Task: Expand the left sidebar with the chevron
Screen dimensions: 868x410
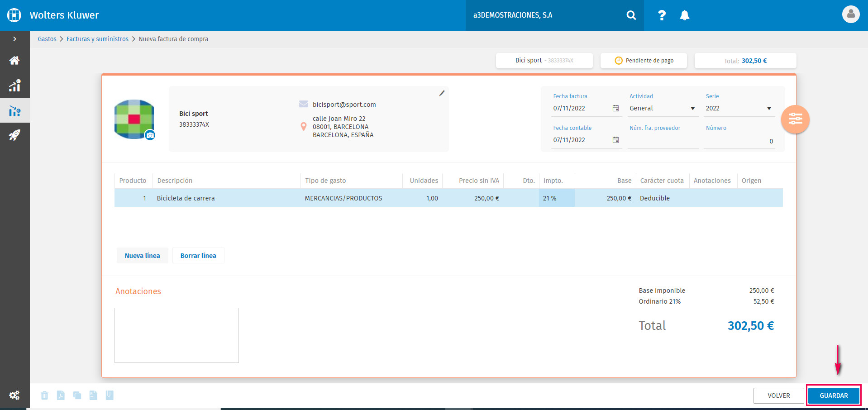Action: tap(14, 39)
